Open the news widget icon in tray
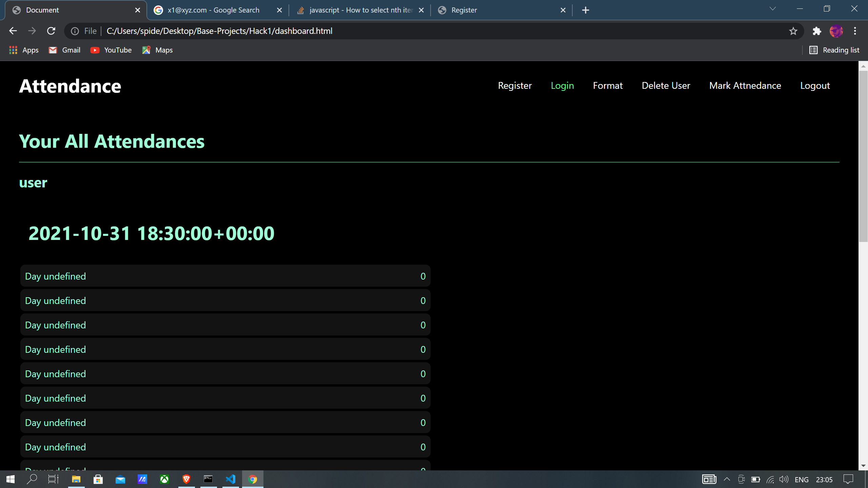The height and width of the screenshot is (488, 868). point(709,479)
